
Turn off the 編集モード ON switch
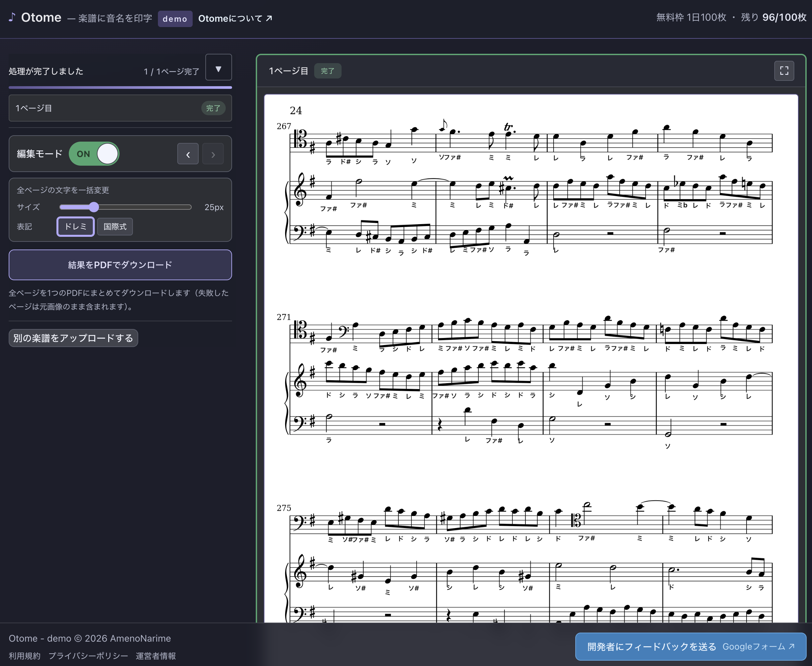(94, 154)
